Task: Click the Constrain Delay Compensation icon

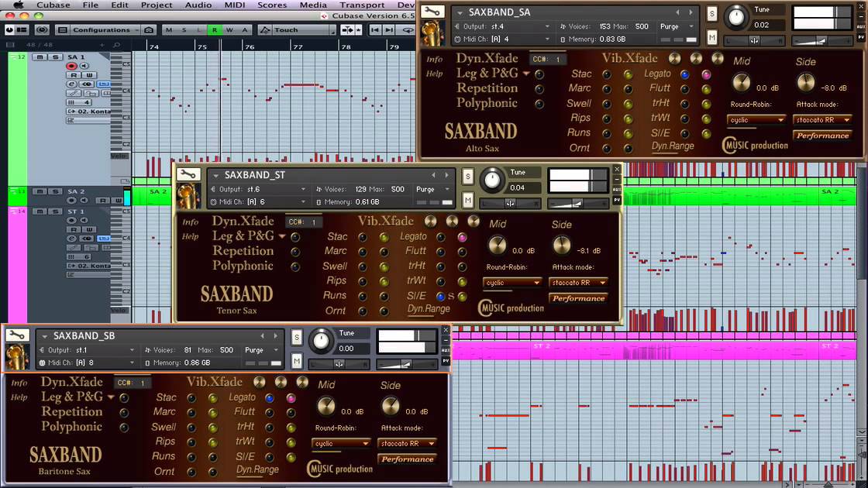Action: (x=42, y=30)
